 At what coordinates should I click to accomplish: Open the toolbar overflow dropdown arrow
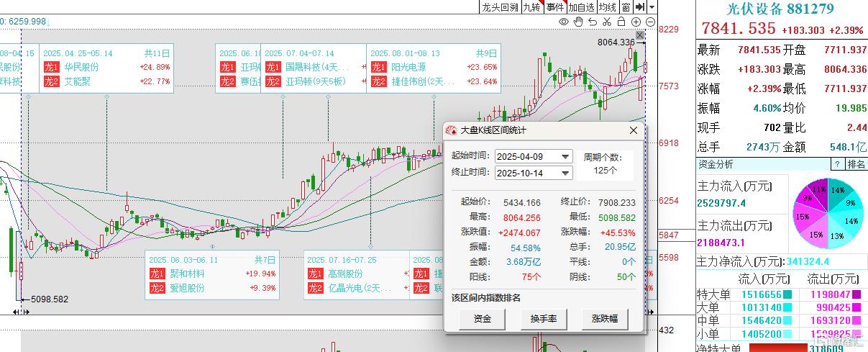[652, 6]
